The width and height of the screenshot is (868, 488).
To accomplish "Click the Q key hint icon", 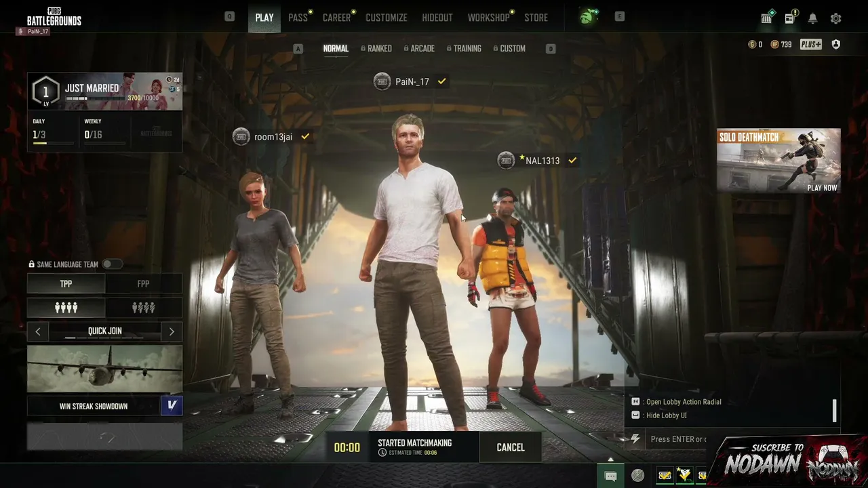I will (230, 17).
